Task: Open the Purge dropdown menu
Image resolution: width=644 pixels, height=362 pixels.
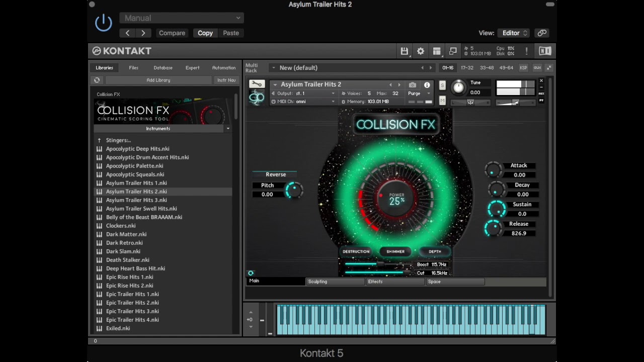Action: (419, 94)
